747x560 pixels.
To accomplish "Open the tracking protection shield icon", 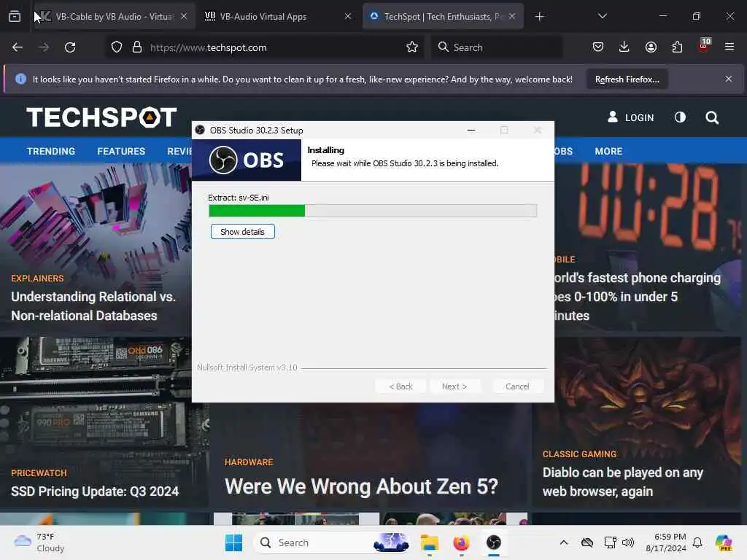I will click(117, 47).
